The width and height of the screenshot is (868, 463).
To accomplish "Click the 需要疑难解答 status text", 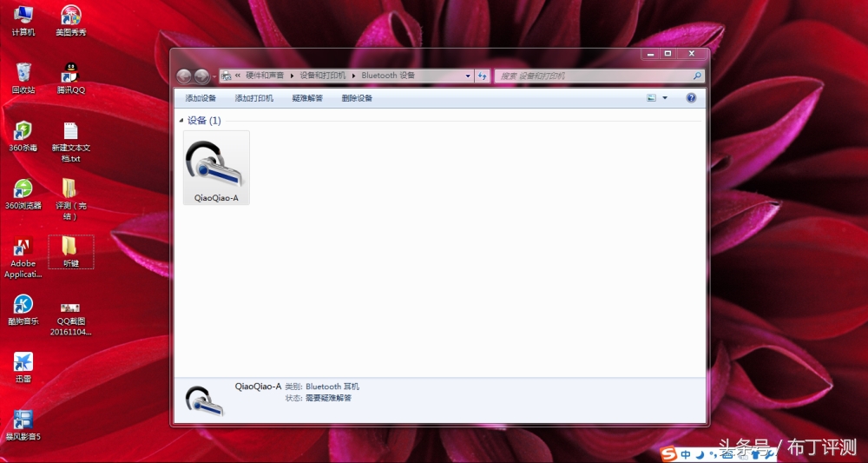I will click(x=328, y=398).
